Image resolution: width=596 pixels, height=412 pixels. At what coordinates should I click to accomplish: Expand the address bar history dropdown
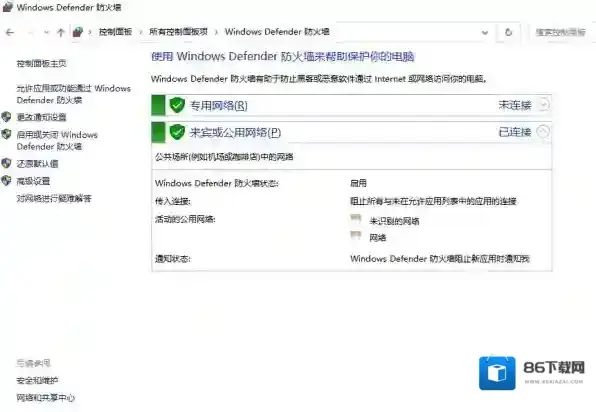tap(485, 33)
